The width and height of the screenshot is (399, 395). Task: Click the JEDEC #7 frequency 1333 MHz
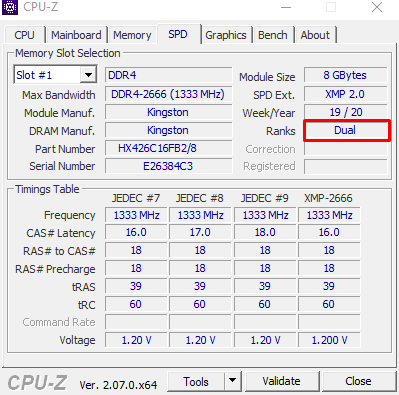136,215
